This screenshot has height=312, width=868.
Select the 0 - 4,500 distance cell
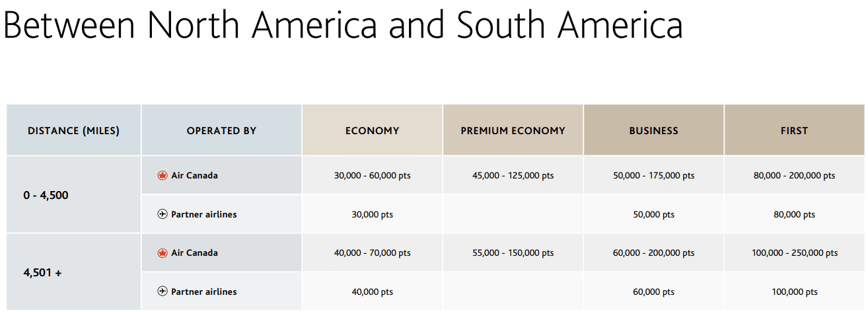click(45, 195)
